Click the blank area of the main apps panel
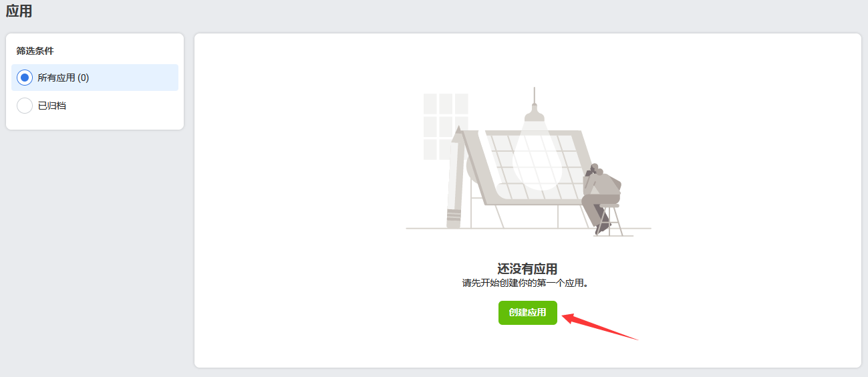Image resolution: width=868 pixels, height=377 pixels. (735, 201)
